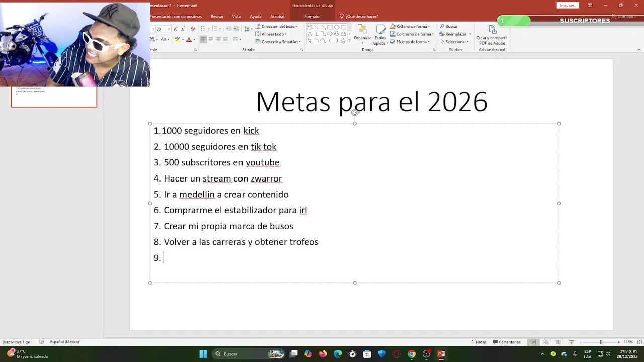This screenshot has height=362, width=644.
Task: Click the Español (México) language indicator
Action: tap(64, 342)
